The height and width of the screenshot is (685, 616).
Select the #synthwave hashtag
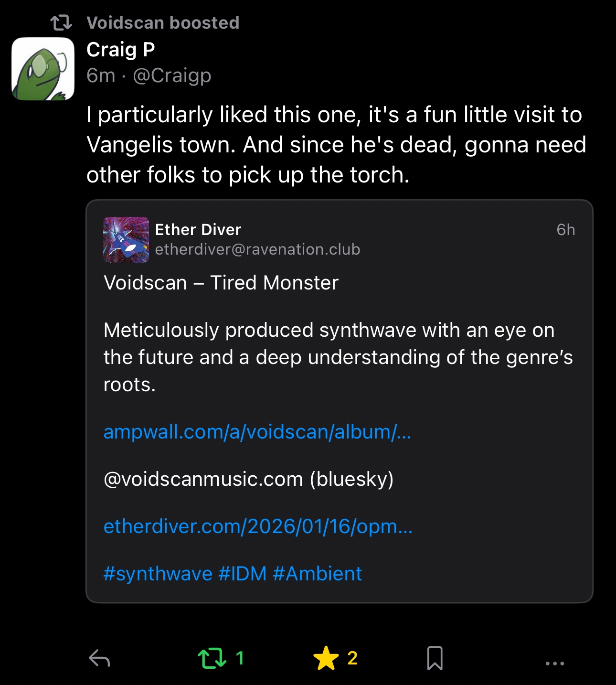(x=158, y=574)
